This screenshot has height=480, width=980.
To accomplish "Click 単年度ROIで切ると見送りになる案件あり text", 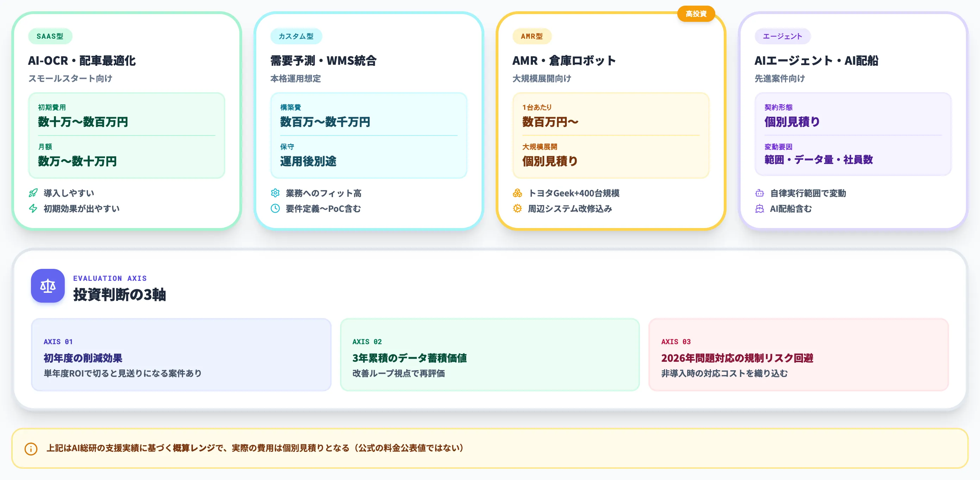I will coord(122,373).
